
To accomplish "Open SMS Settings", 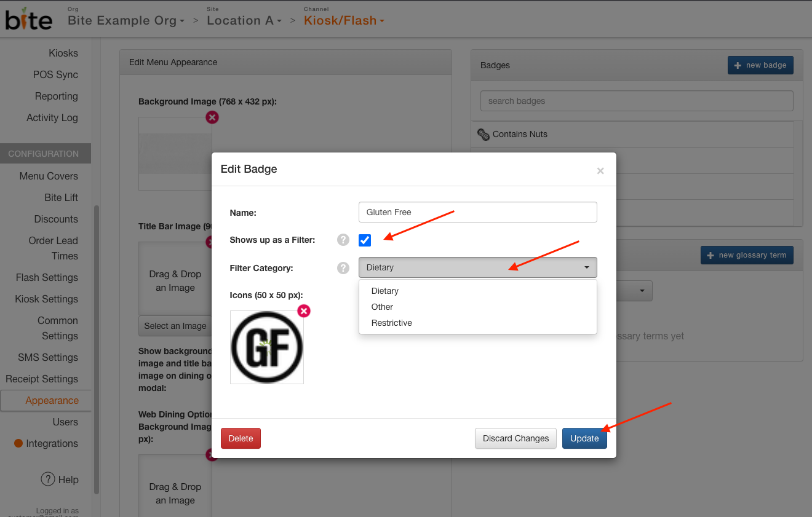I will pos(48,357).
